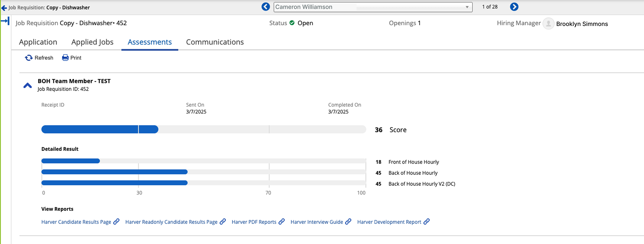
Task: Click the 'Back of House Hourly V2 (DC)' label
Action: [x=422, y=184]
